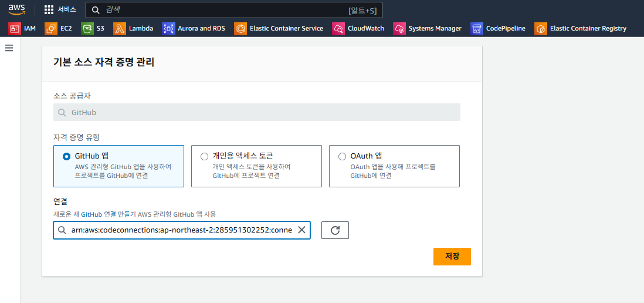Open S3 service shortcut
This screenshot has width=644, height=303.
[x=93, y=28]
